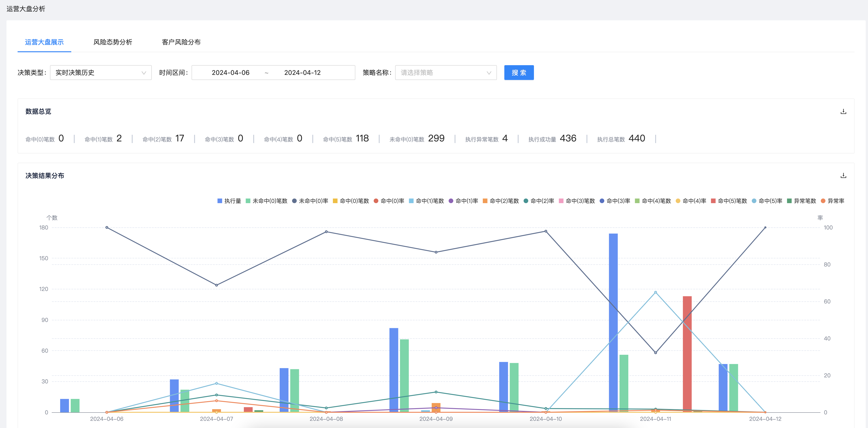Toggle 命中(1)笔数 legend series

coord(426,201)
